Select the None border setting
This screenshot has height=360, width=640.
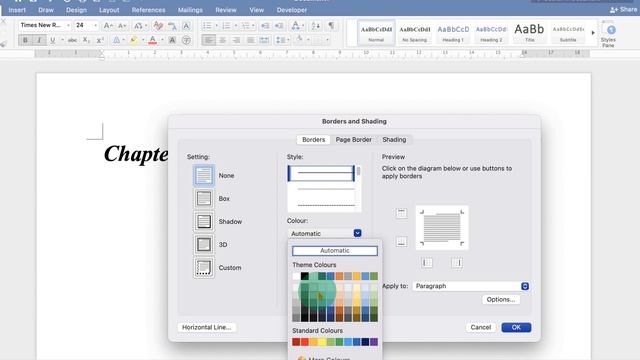tap(204, 176)
